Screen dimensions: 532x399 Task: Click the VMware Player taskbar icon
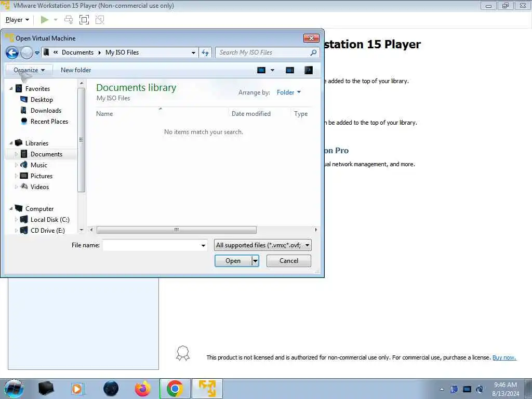(x=207, y=389)
